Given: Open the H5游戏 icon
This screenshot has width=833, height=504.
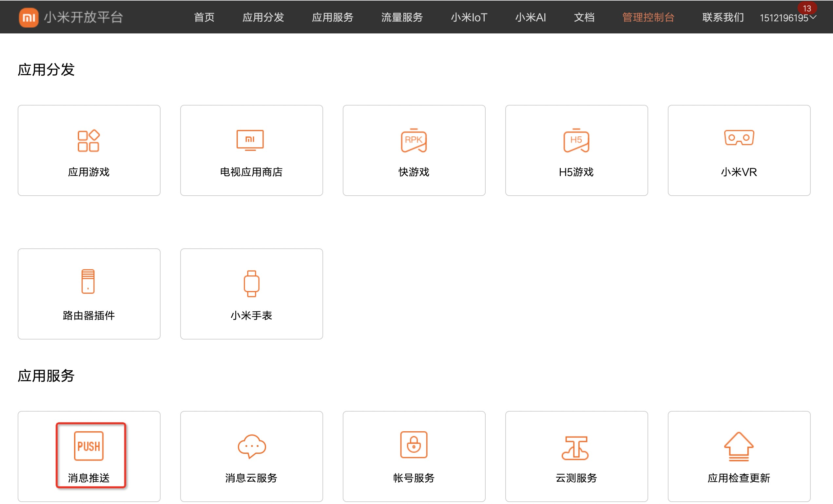Looking at the screenshot, I should point(576,140).
